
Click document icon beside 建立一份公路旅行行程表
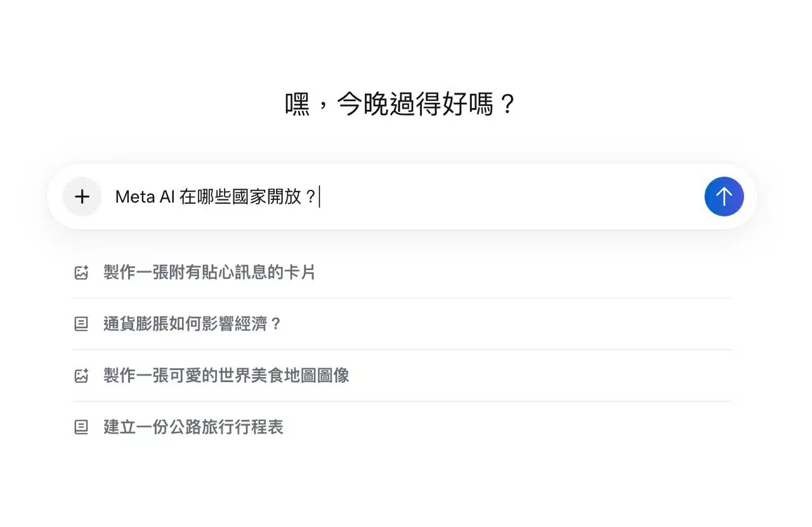pos(81,427)
